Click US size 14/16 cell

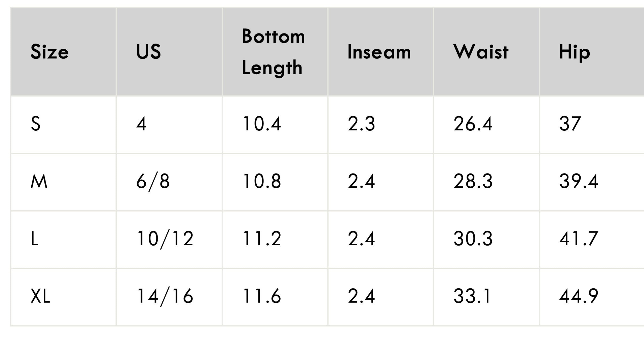[x=169, y=297]
